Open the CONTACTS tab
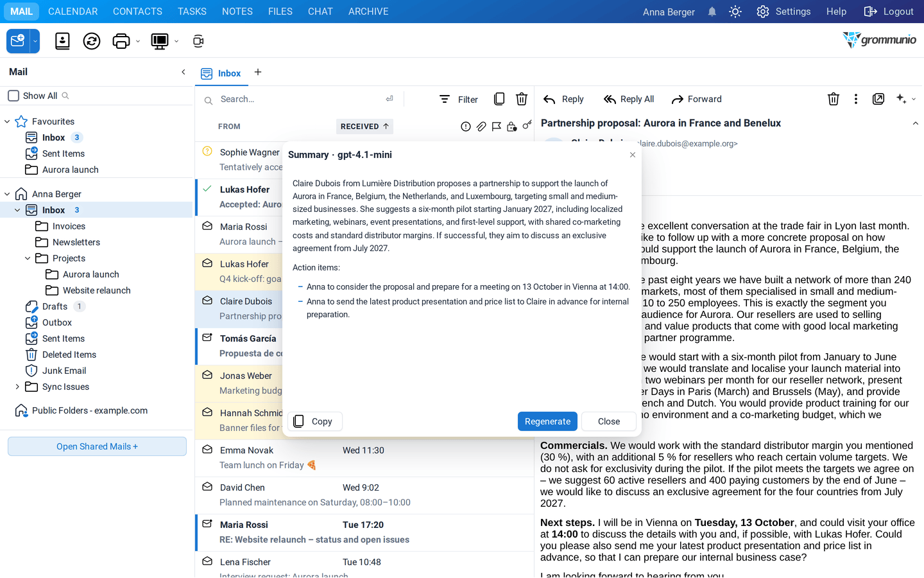This screenshot has height=578, width=924. (137, 12)
